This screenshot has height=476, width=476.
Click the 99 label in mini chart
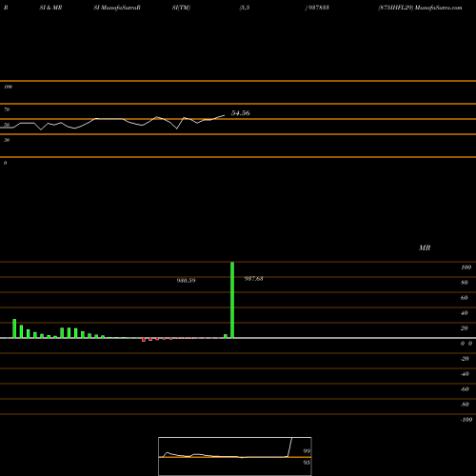coord(307,451)
